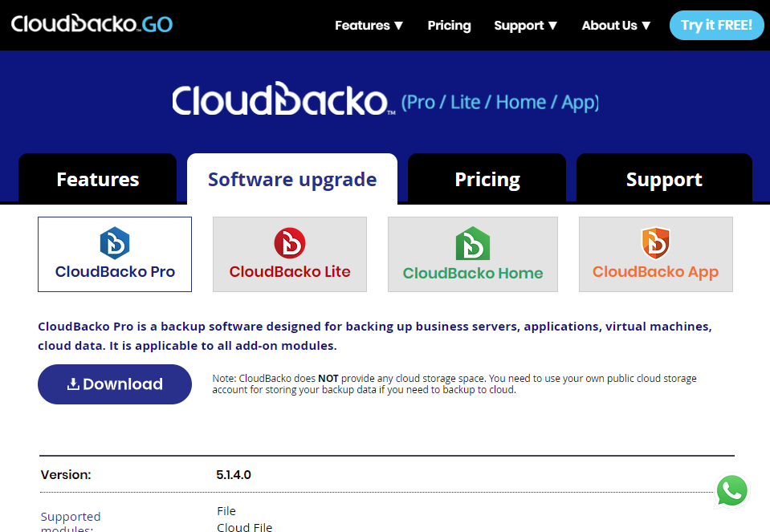Click the cloud storage note text
Screen dimensions: 770x532
tap(454, 384)
